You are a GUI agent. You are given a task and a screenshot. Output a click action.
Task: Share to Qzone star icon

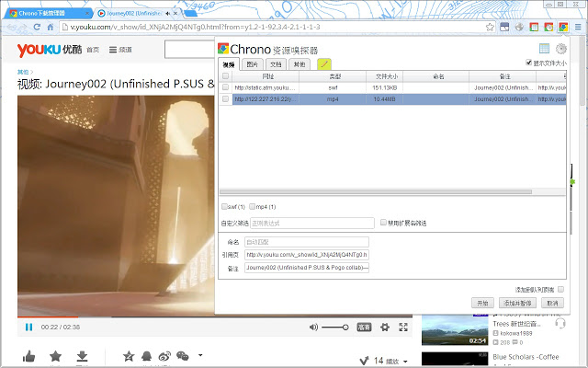pos(129,356)
